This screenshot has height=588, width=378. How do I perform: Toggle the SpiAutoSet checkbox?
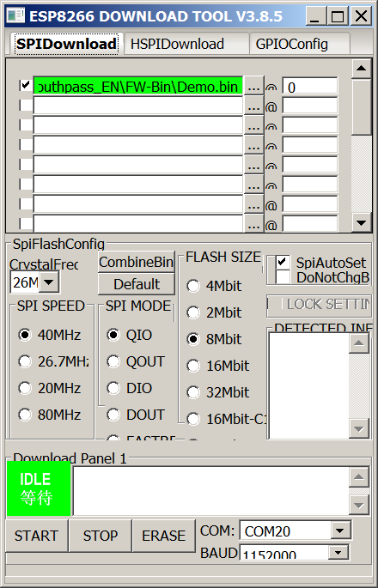point(283,262)
